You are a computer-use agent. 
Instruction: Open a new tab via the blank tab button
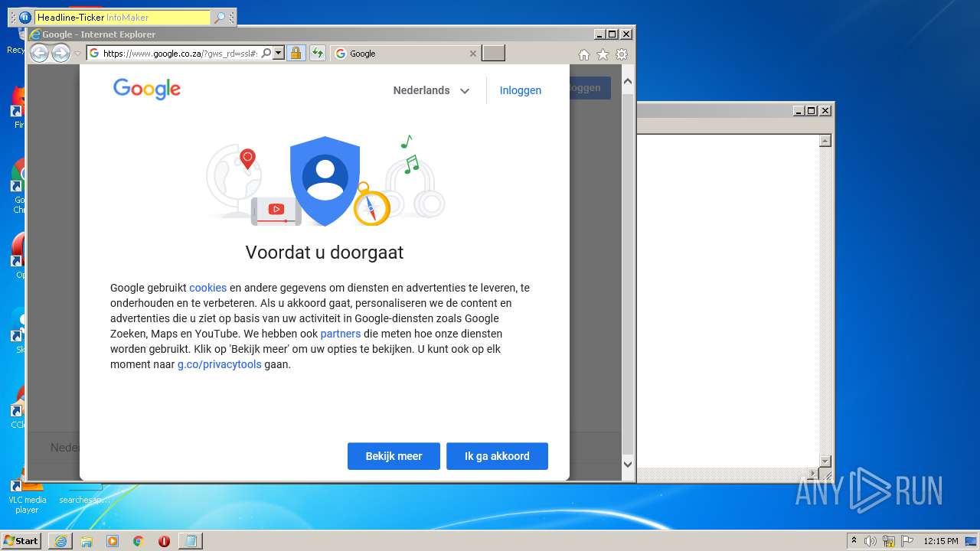[x=493, y=54]
